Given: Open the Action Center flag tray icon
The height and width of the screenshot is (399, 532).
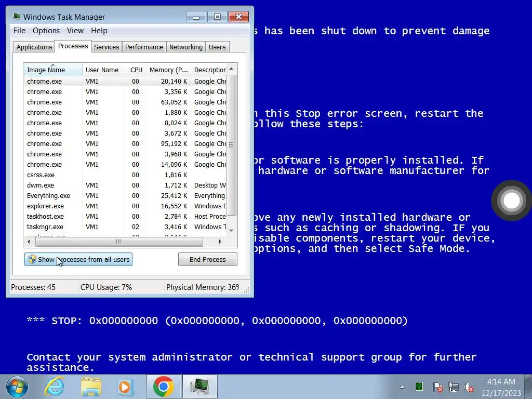Looking at the screenshot, I should pos(437,387).
